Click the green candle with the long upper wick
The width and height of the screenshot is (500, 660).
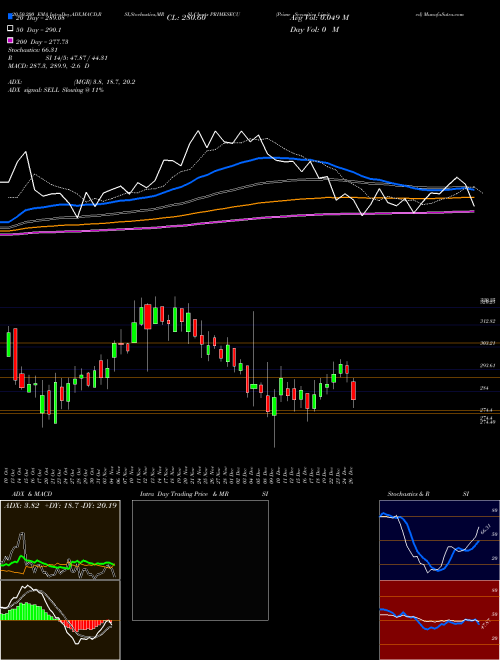click(253, 386)
